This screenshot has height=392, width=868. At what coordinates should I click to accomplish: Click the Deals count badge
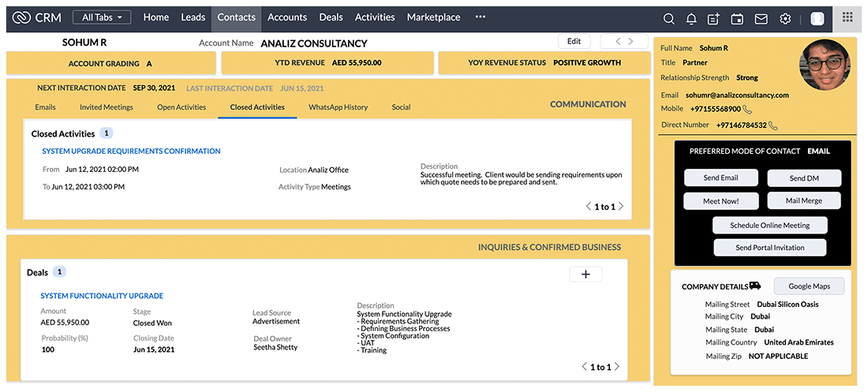click(60, 272)
